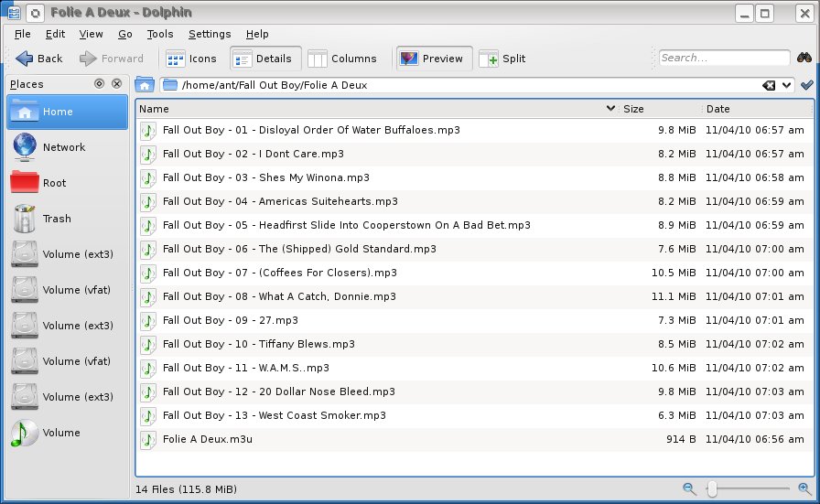Click the zoom in magnifier icon

(804, 489)
